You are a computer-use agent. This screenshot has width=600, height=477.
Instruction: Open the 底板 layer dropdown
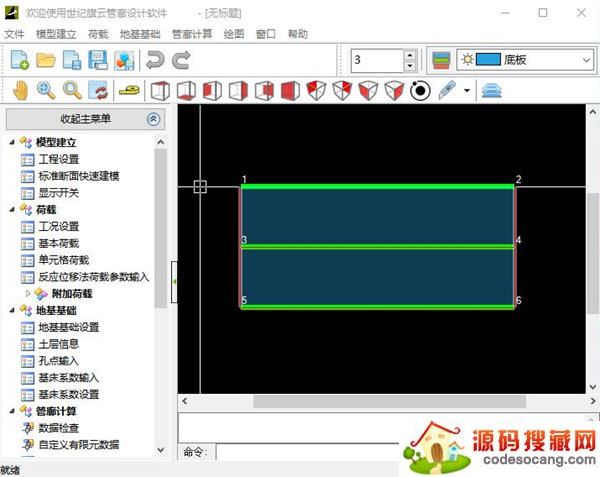tap(586, 60)
